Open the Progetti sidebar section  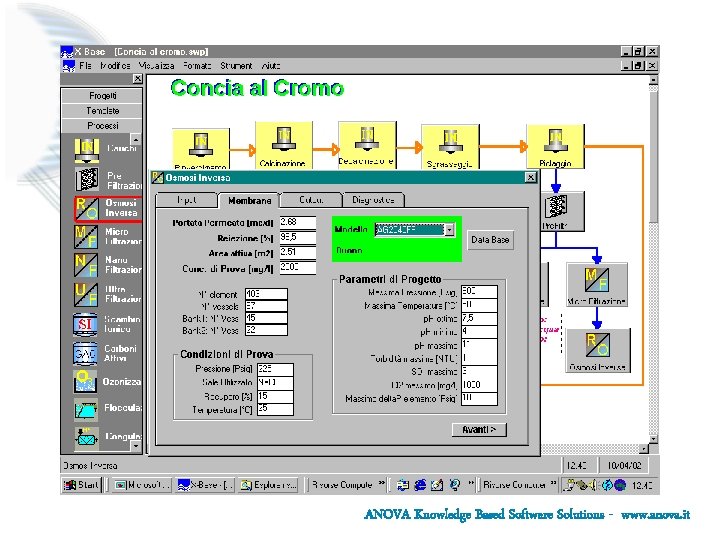tap(102, 96)
